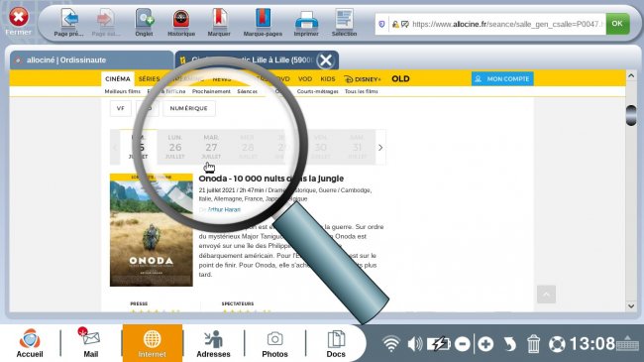The width and height of the screenshot is (644, 362).
Task: Click the scrollbar down arrow
Action: pyautogui.click(x=631, y=306)
